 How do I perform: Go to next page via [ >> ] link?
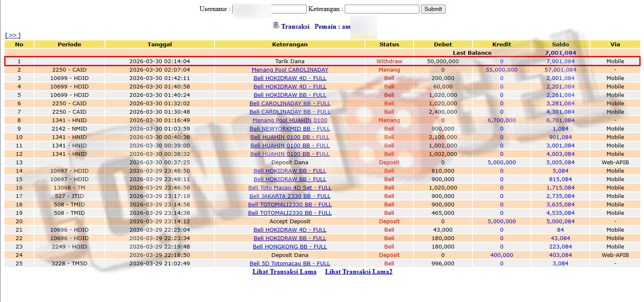13,35
